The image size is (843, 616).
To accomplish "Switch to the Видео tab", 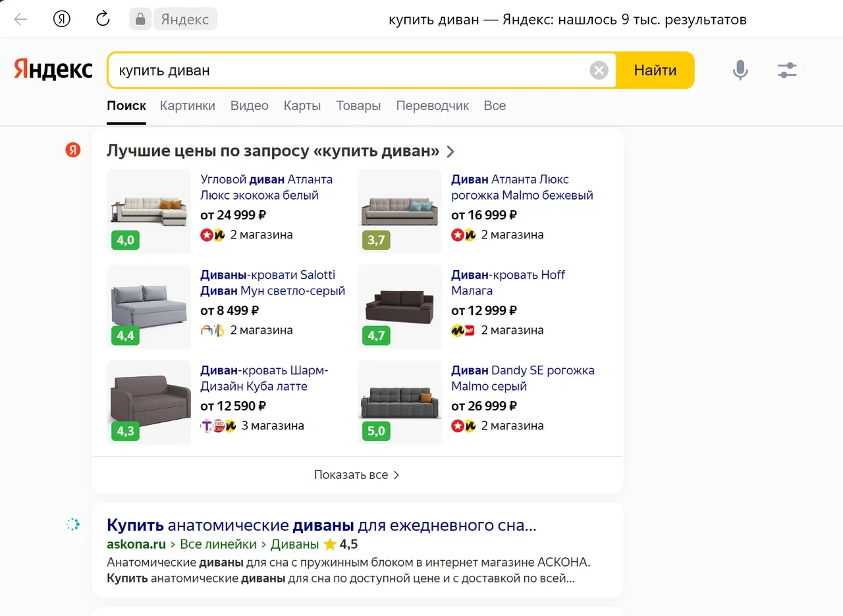I will tap(250, 105).
